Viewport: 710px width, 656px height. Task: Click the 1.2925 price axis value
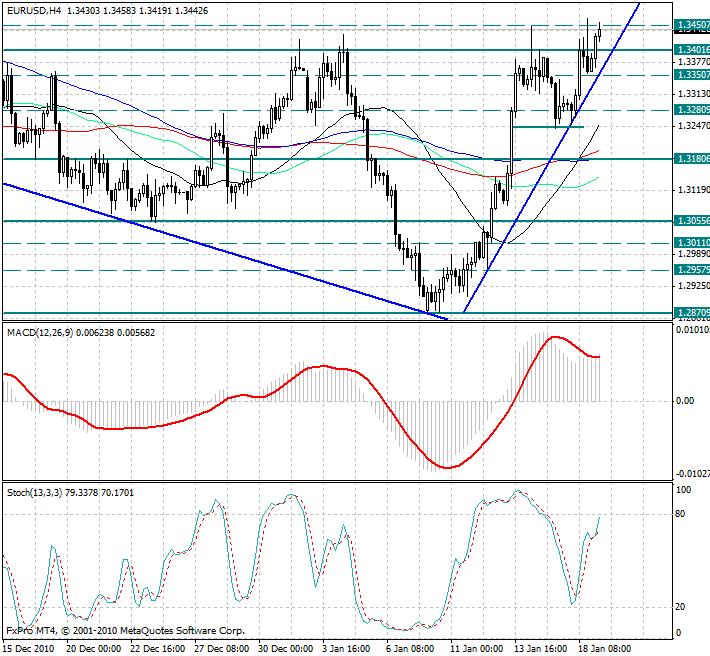tap(693, 286)
